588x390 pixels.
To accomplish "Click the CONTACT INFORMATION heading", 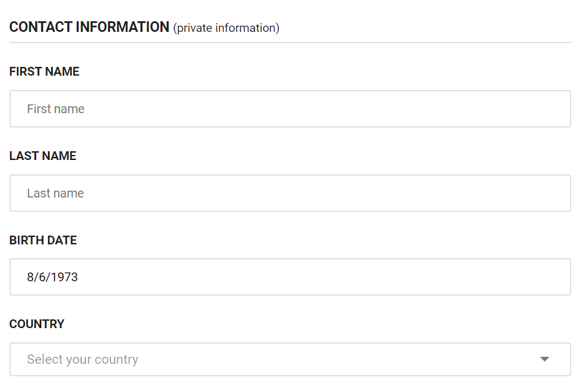I will (x=89, y=27).
